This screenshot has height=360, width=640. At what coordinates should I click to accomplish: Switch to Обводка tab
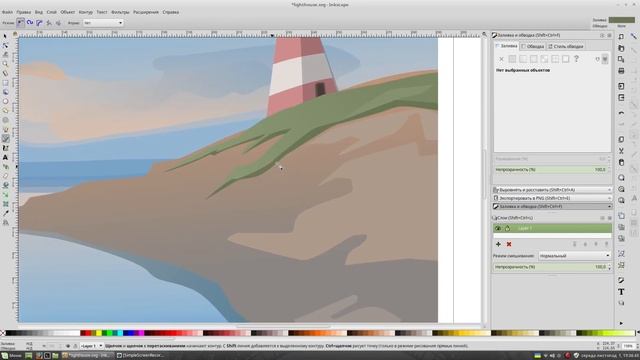pos(533,47)
